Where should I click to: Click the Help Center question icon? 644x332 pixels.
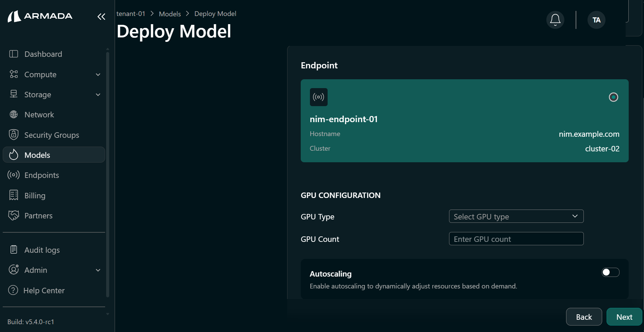pyautogui.click(x=13, y=290)
